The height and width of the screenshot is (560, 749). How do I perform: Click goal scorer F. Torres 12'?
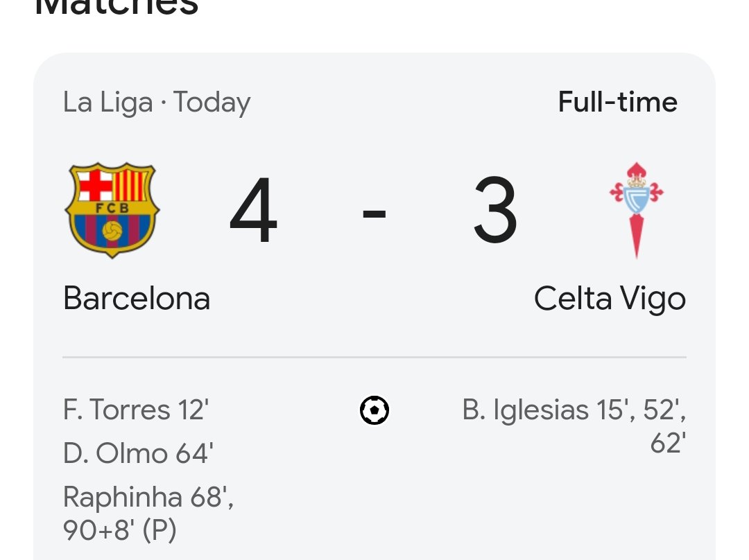point(136,410)
